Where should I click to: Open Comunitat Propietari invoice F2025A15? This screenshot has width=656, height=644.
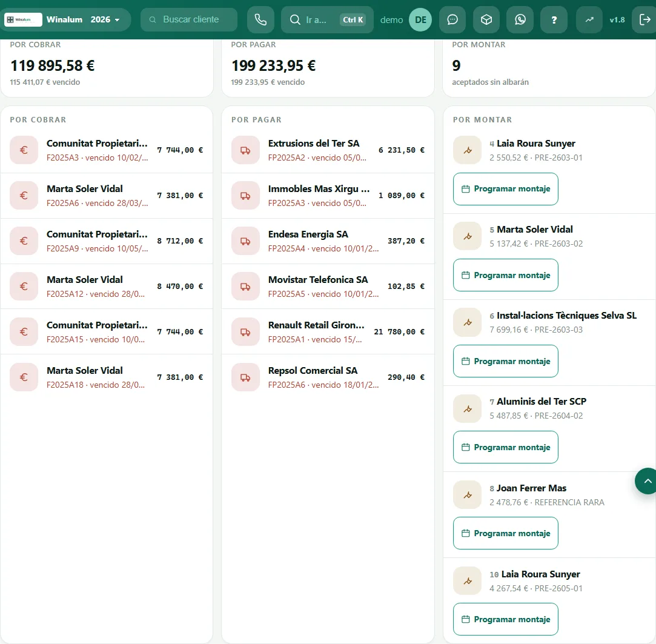[107, 332]
